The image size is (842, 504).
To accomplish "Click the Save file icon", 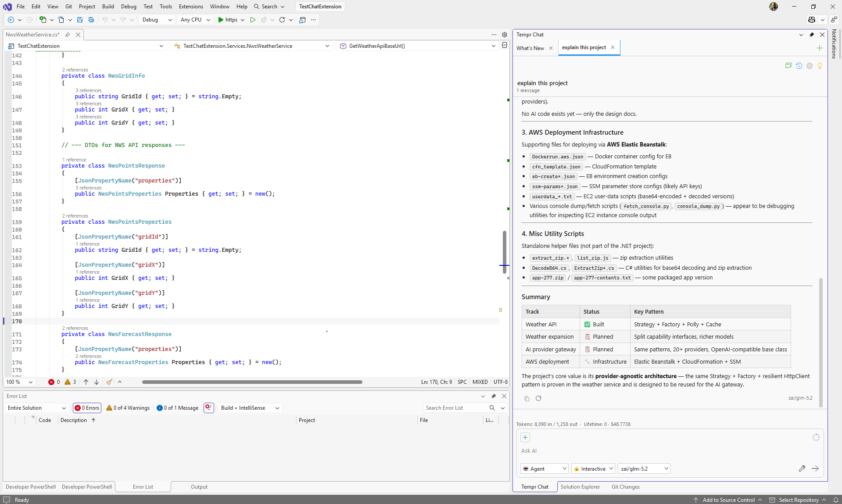I will (80, 20).
